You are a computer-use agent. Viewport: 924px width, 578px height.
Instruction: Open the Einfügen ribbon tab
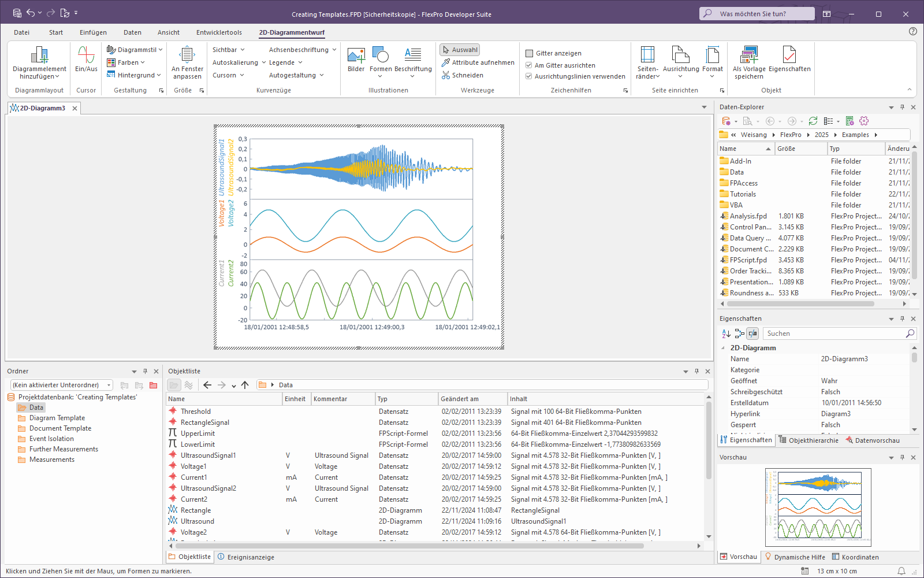(x=93, y=32)
